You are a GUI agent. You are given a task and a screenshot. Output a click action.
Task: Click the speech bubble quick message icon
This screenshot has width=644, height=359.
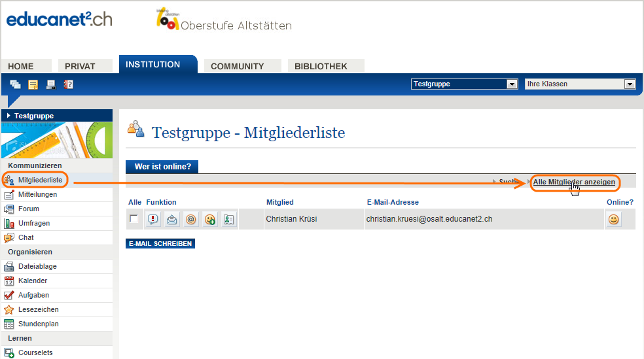pos(152,220)
